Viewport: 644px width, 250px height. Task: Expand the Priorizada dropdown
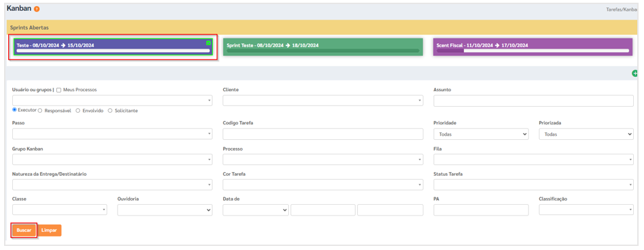pyautogui.click(x=586, y=134)
